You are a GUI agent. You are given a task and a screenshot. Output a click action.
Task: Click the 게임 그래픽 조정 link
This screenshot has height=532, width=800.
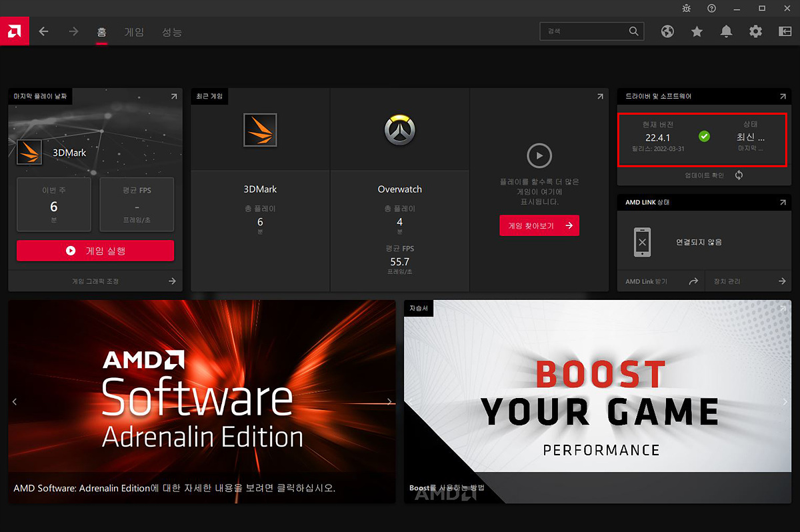coord(95,281)
